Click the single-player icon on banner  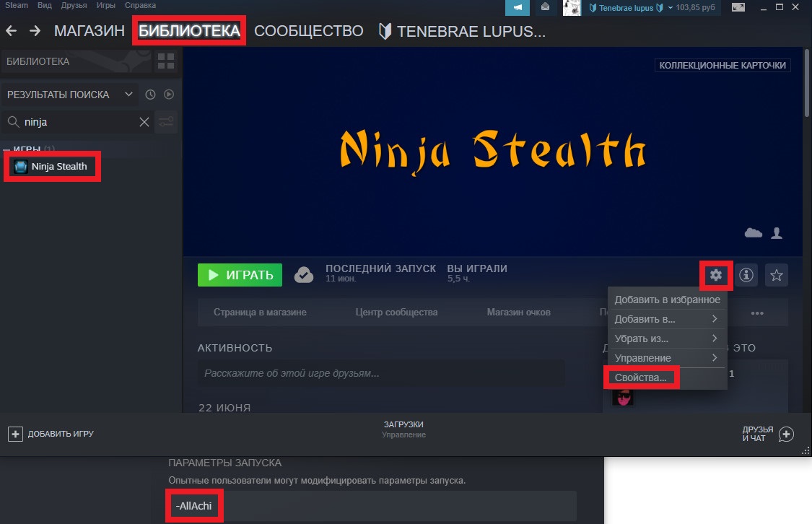[x=776, y=233]
